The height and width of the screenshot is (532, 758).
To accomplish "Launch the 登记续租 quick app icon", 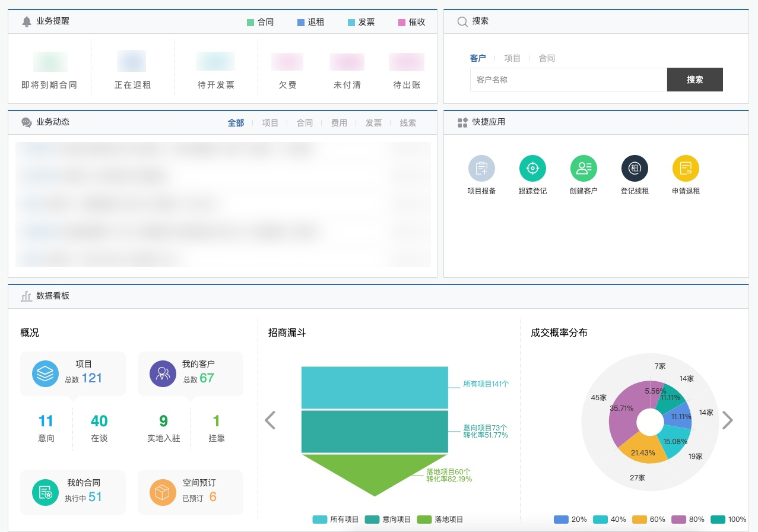I will click(x=635, y=169).
